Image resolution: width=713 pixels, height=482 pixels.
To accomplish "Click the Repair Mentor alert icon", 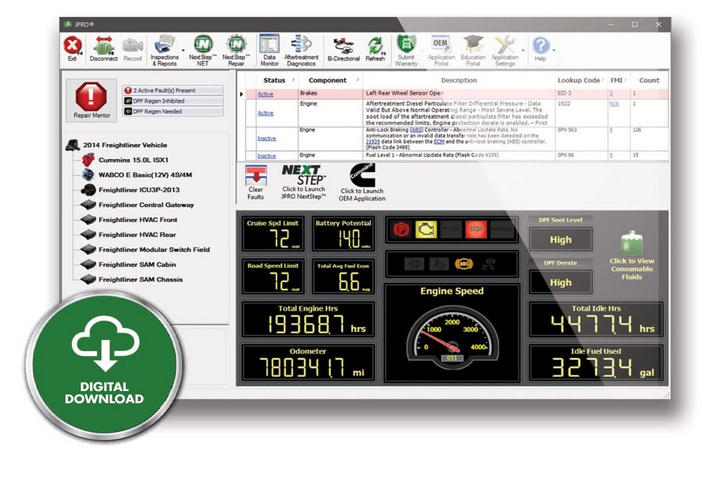I will (x=91, y=96).
